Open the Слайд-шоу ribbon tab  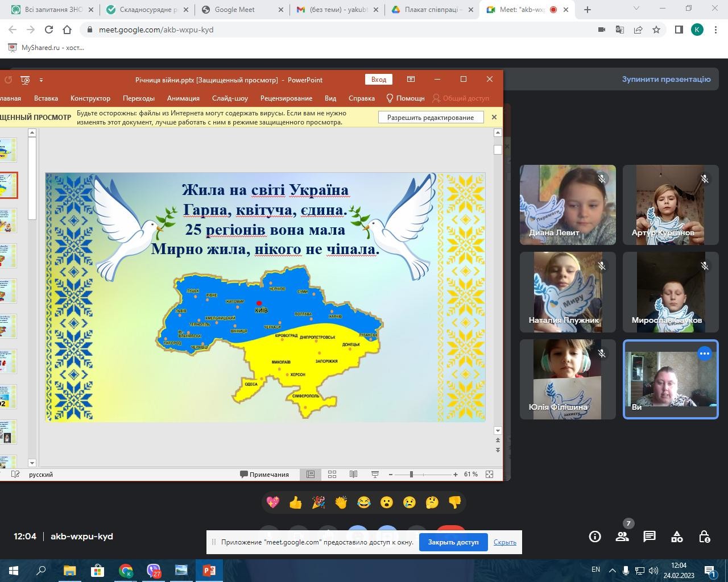pyautogui.click(x=230, y=98)
